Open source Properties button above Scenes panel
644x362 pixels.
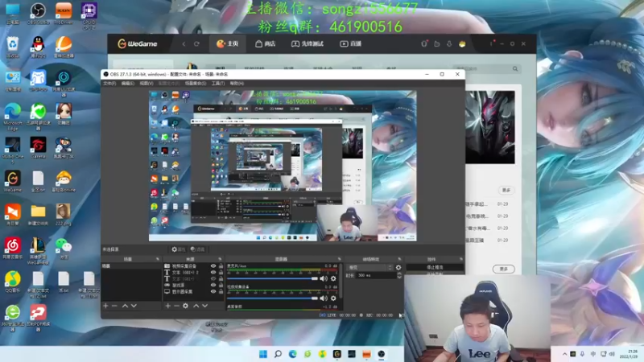pyautogui.click(x=178, y=249)
